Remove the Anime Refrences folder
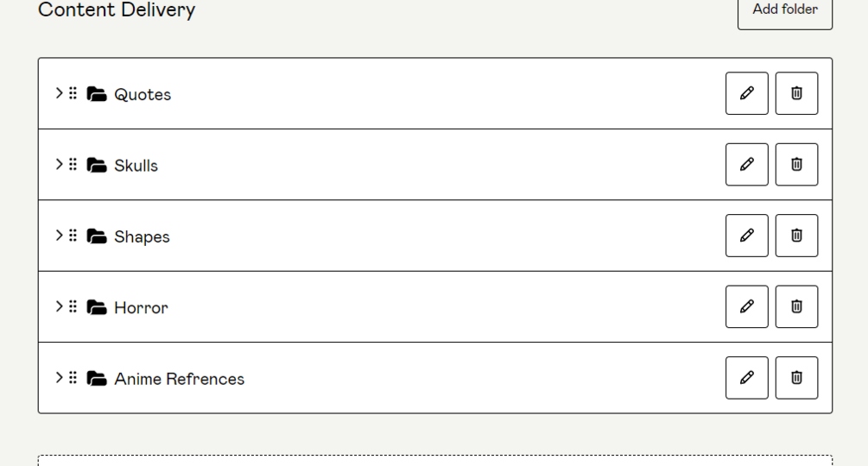 (x=796, y=377)
